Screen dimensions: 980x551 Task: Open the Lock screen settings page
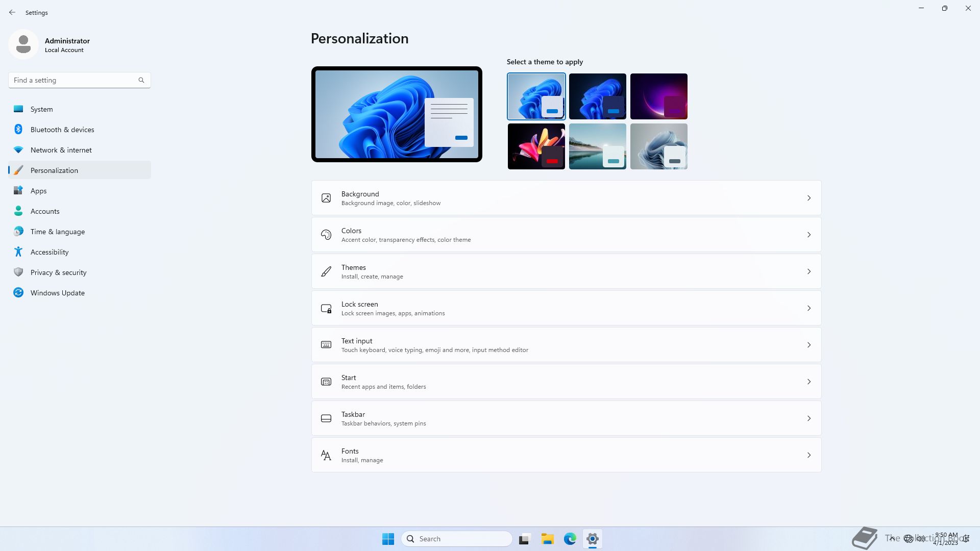tap(566, 308)
